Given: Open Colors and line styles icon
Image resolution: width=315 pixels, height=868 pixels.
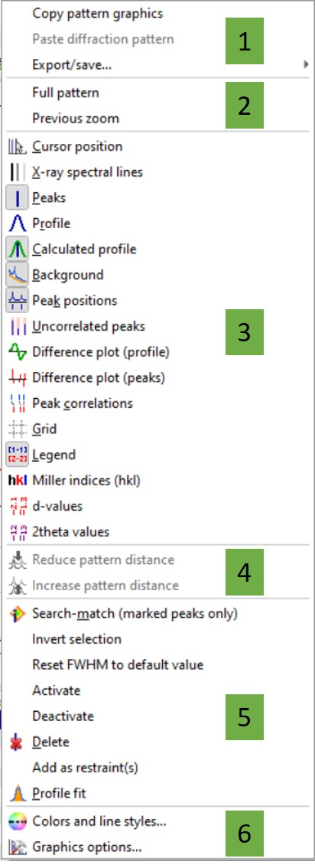Looking at the screenshot, I should click(x=17, y=821).
